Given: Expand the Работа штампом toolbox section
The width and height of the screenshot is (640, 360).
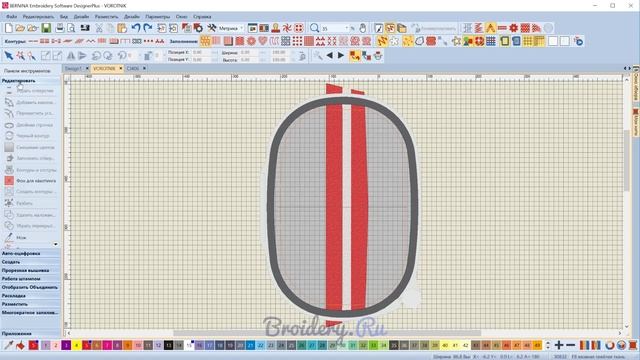Looking at the screenshot, I should [30, 279].
